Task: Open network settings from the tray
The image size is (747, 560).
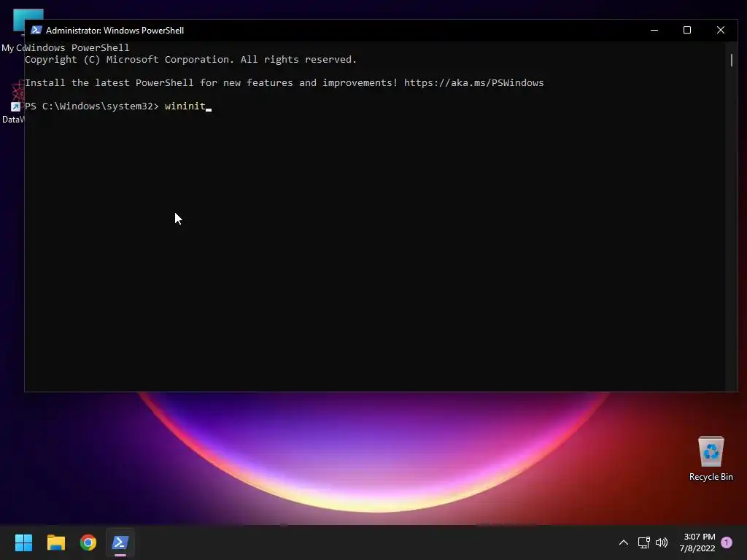Action: [643, 542]
